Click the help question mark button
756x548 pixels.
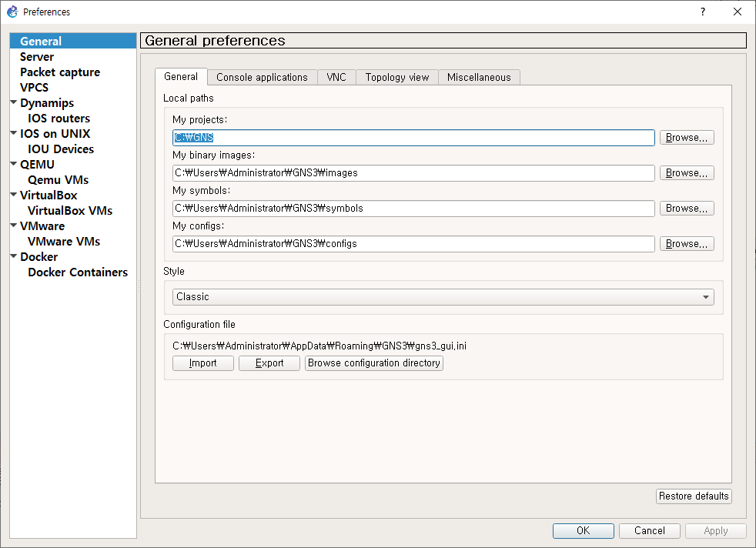(x=702, y=12)
